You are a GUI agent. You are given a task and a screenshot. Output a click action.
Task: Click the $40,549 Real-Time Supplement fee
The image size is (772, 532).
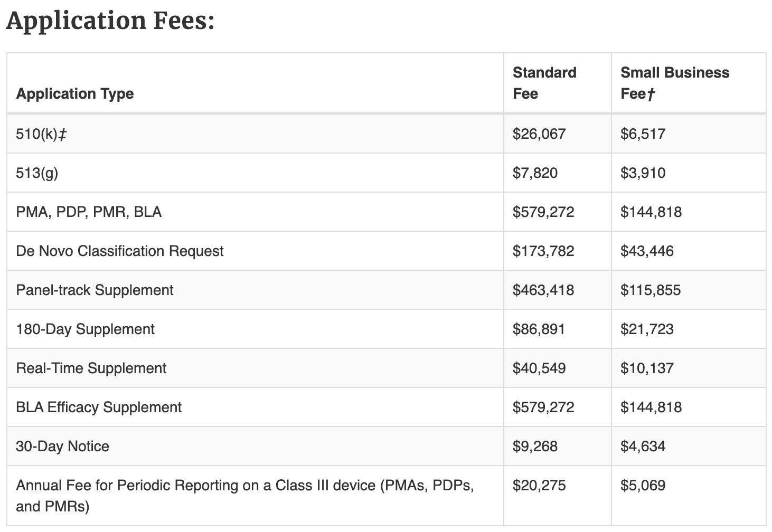coord(539,368)
